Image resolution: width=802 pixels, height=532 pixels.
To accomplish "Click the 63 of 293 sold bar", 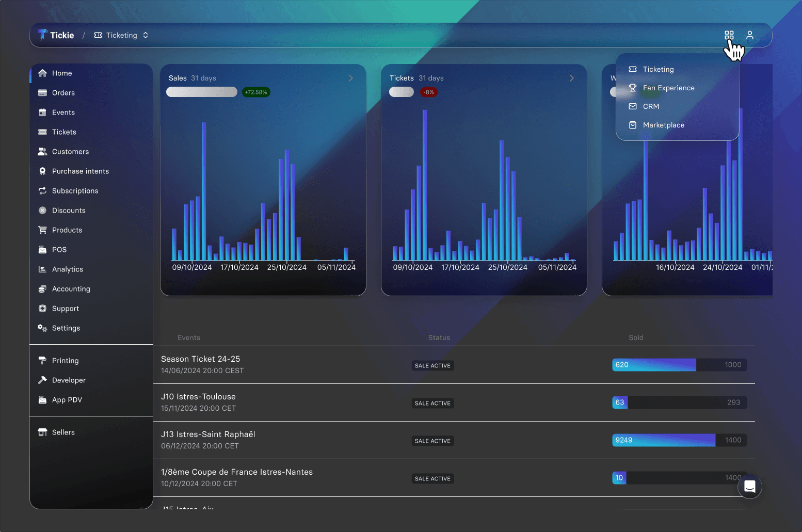I will [x=680, y=402].
